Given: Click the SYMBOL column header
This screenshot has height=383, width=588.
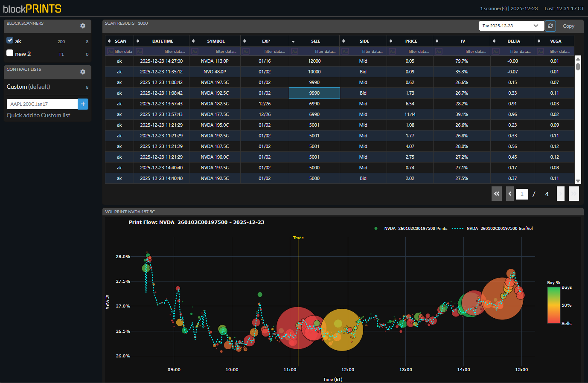Looking at the screenshot, I should click(216, 41).
